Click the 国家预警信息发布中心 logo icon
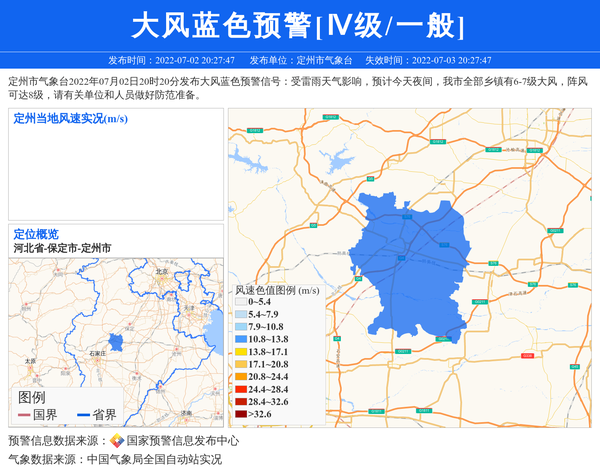The height and width of the screenshot is (471, 600). [x=117, y=440]
